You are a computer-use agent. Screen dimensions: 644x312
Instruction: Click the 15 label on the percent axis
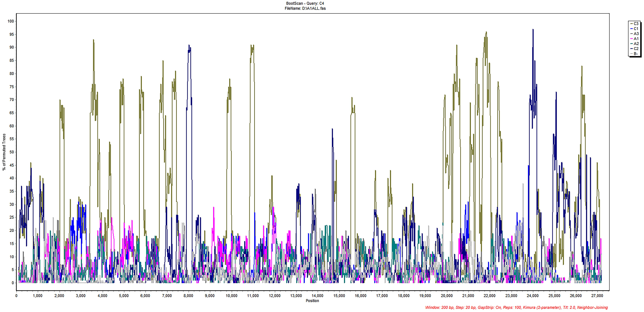click(x=12, y=244)
